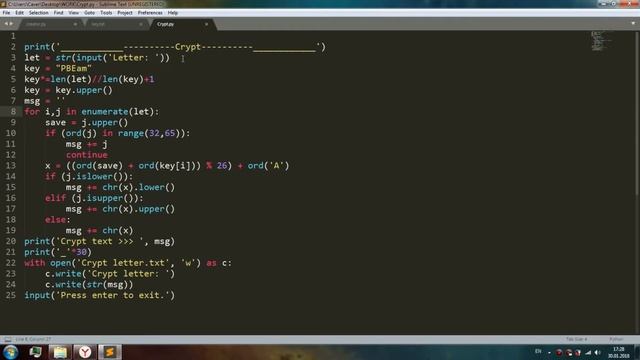640x360 pixels.
Task: Show hidden tray icons arrow
Action: click(549, 352)
